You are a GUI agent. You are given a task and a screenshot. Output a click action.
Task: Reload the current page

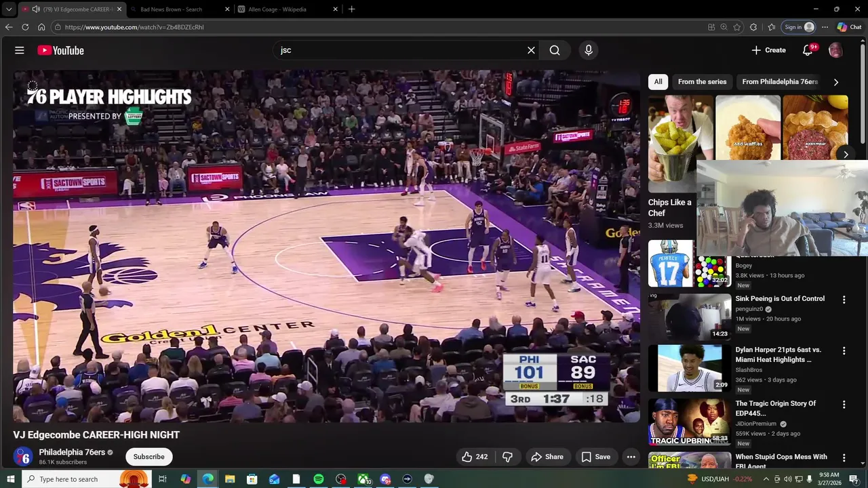[x=25, y=27]
